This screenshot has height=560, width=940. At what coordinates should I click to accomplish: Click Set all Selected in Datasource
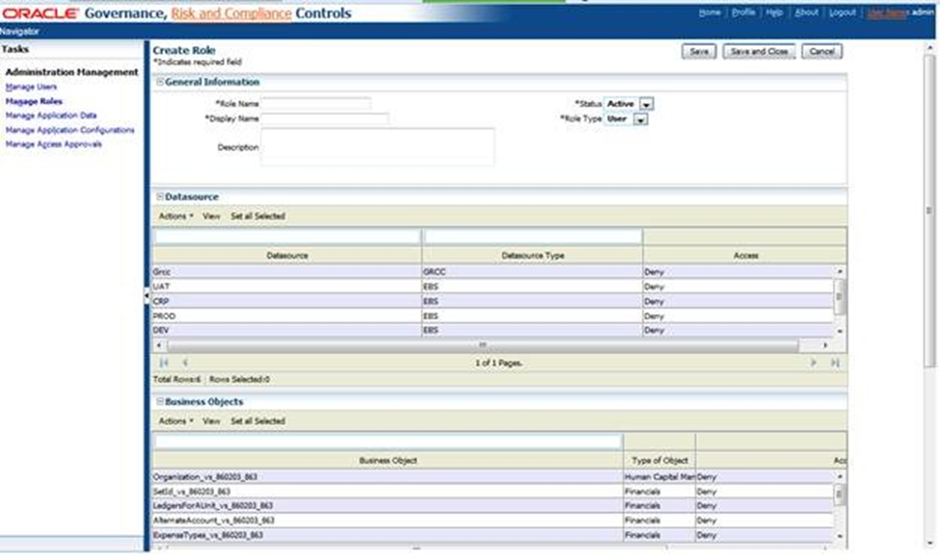coord(257,217)
